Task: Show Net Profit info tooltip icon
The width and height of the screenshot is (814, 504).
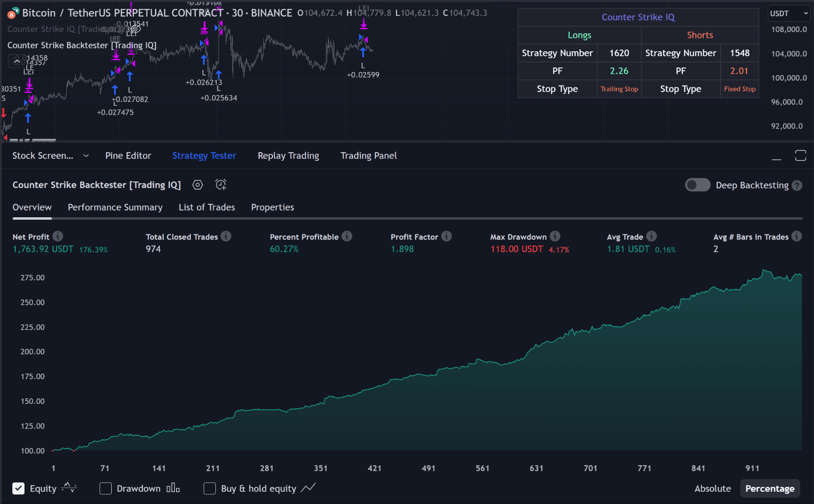Action: pos(58,236)
